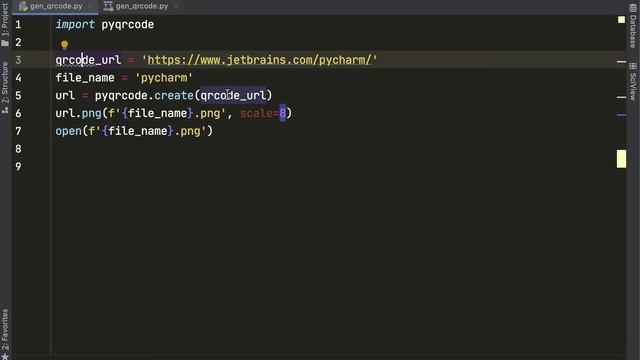Click the large yellow block in error stripe
Viewport: 640px width, 360px height.
pyautogui.click(x=621, y=159)
